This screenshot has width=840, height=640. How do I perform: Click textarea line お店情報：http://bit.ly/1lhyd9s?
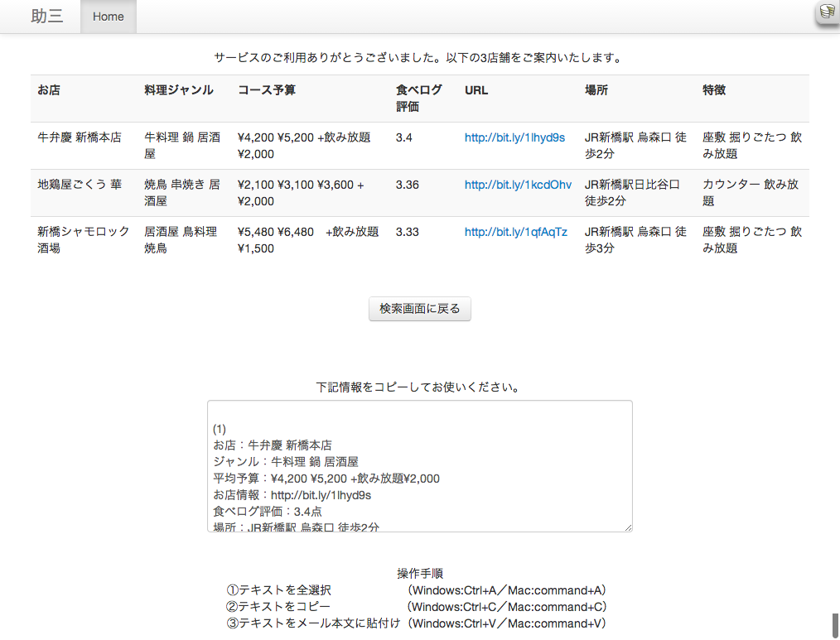[292, 495]
